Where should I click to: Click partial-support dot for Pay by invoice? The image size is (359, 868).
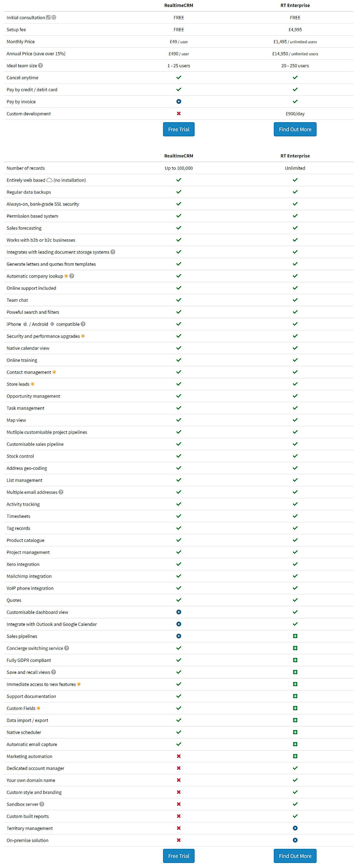(x=178, y=101)
